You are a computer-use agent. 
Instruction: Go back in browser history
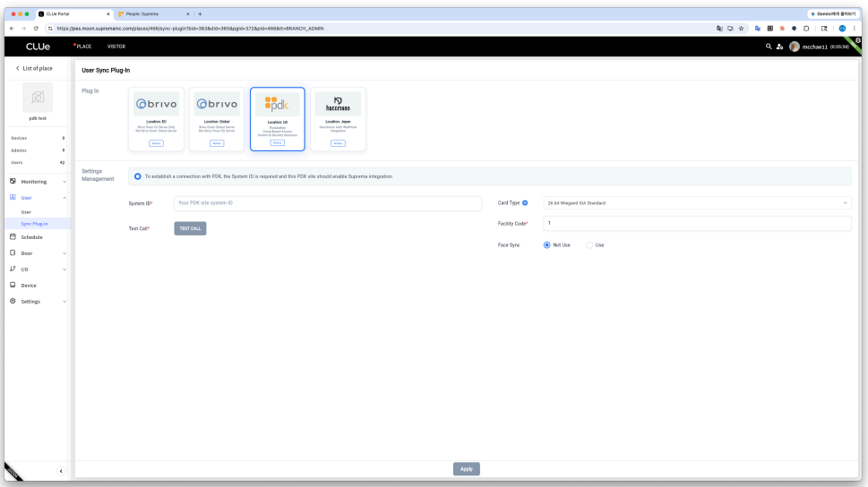[x=12, y=29]
